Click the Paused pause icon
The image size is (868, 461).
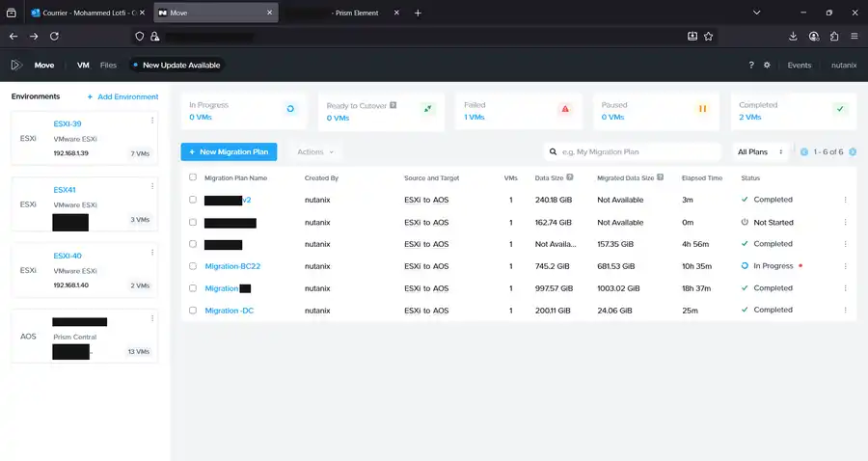pos(702,108)
